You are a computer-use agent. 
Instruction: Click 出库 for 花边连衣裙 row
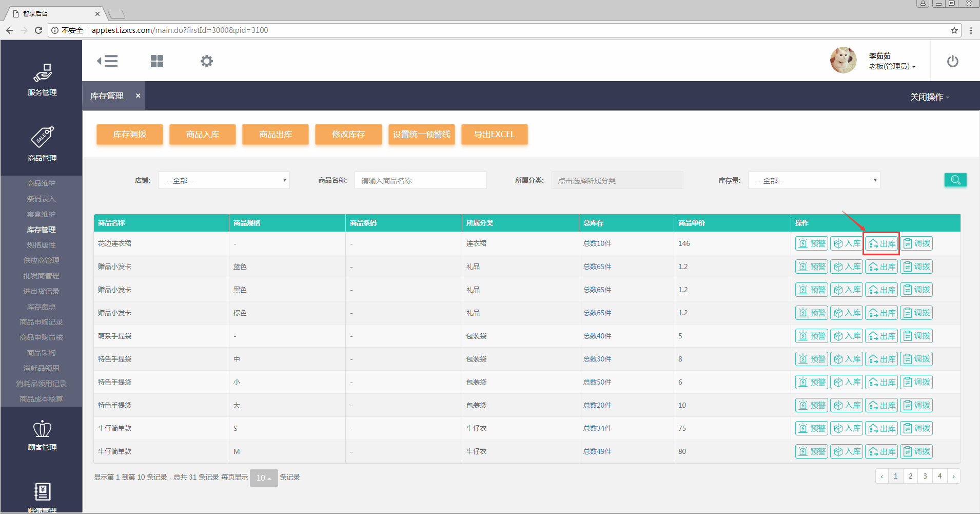pos(881,243)
